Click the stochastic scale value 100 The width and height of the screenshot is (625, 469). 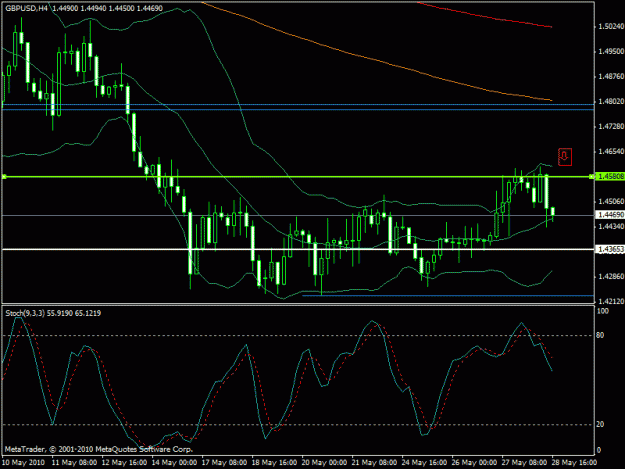(603, 311)
